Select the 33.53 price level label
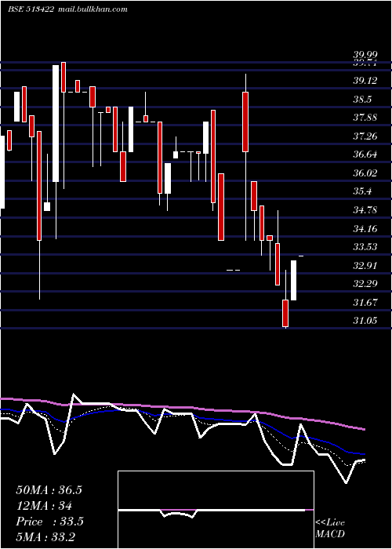Image resolution: width=392 pixels, height=549 pixels. 365,247
